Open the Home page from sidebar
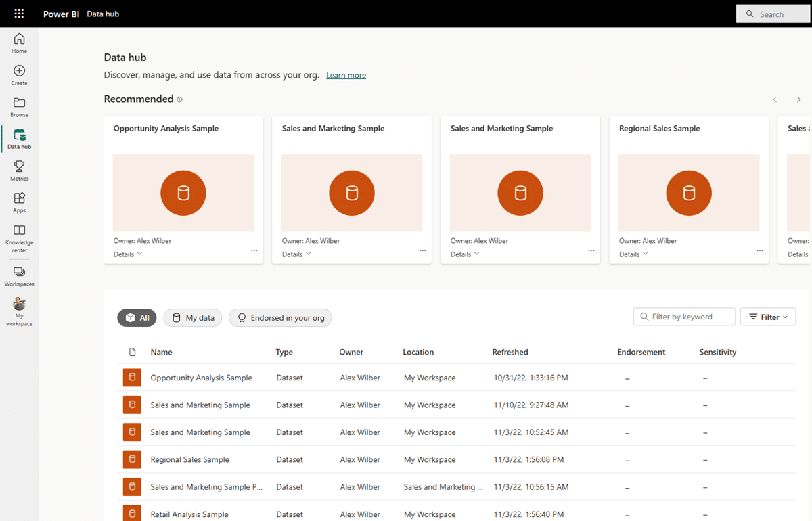The width and height of the screenshot is (812, 521). coord(19,42)
